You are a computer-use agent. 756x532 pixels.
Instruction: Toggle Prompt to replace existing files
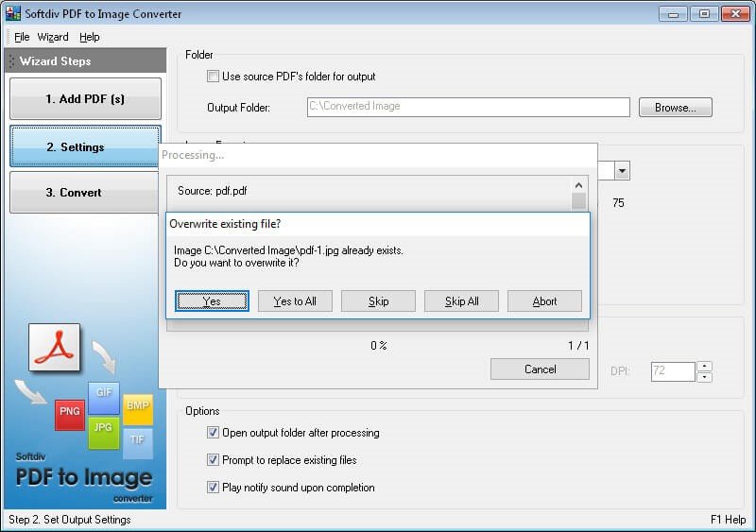coord(213,460)
